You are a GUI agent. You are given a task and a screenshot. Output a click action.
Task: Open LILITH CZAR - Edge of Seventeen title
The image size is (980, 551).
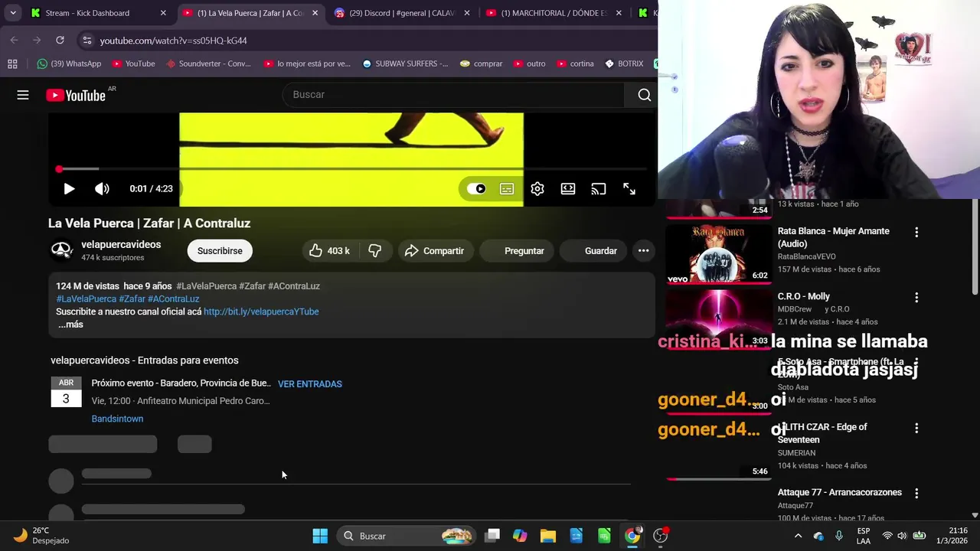(x=822, y=433)
